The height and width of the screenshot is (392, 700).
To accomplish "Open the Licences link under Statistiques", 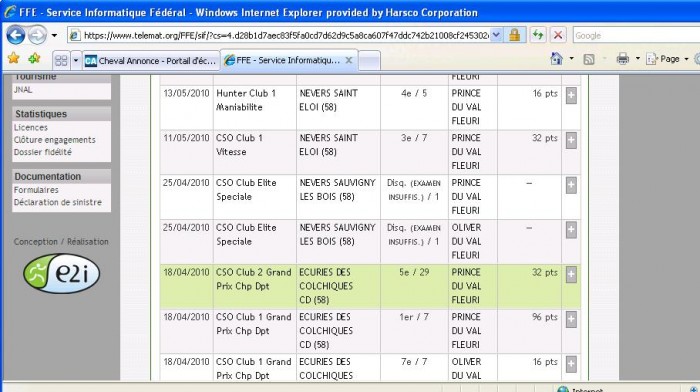I will 30,128.
